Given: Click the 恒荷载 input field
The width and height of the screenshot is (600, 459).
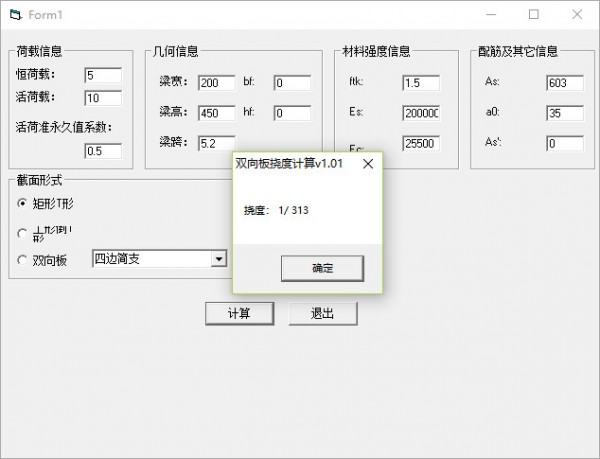Looking at the screenshot, I should point(103,76).
